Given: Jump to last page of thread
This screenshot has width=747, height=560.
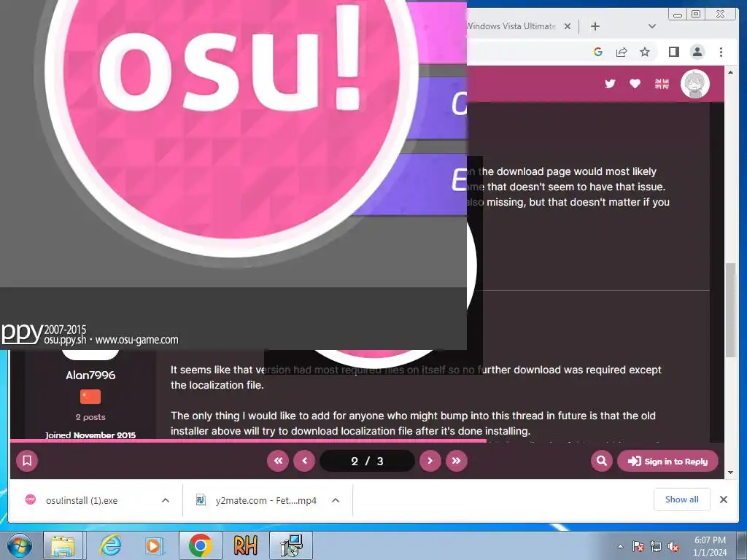Looking at the screenshot, I should pyautogui.click(x=457, y=461).
